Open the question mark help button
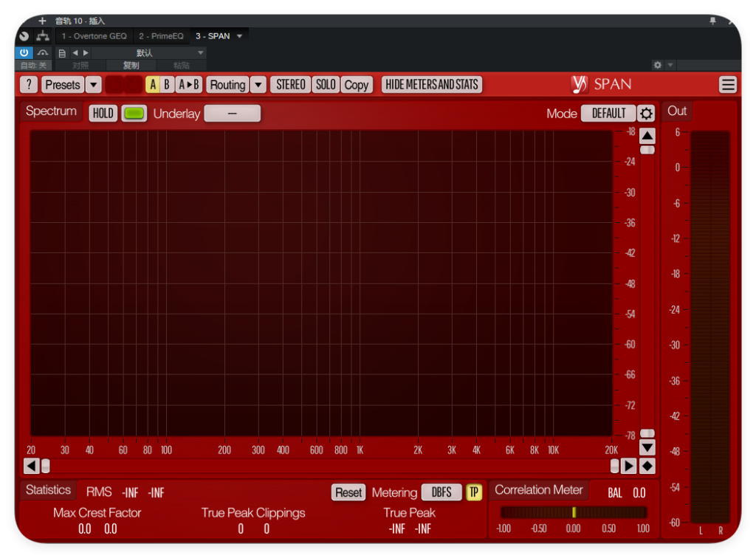Screen dimensions: 756x558 tap(29, 85)
